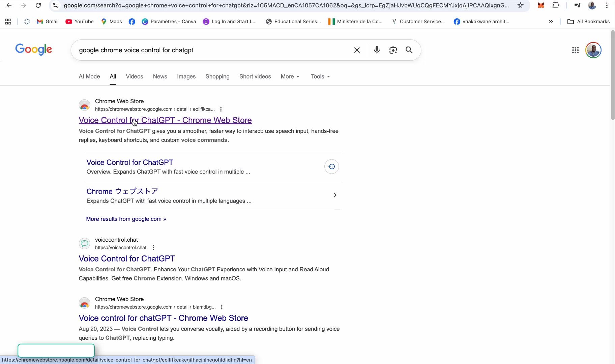Screen dimensions: 615x364
Task: Click the magnifier search button
Action: coord(409,50)
